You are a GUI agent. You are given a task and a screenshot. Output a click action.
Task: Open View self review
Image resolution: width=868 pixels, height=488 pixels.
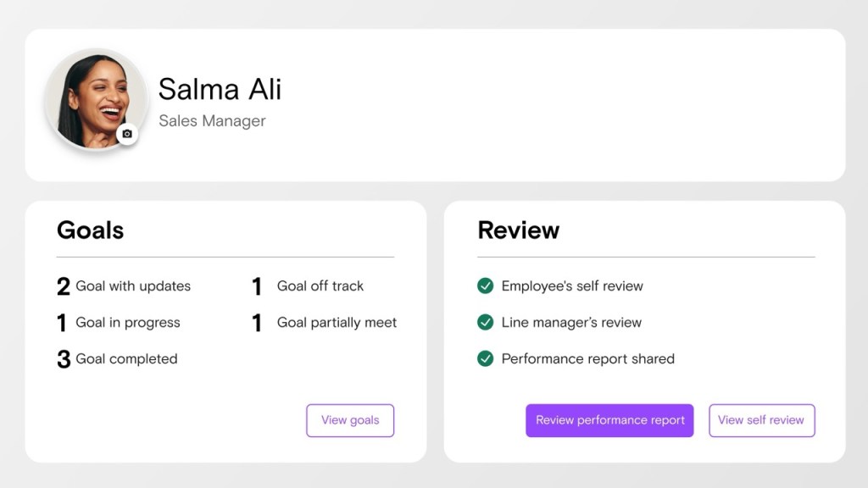[x=761, y=420]
